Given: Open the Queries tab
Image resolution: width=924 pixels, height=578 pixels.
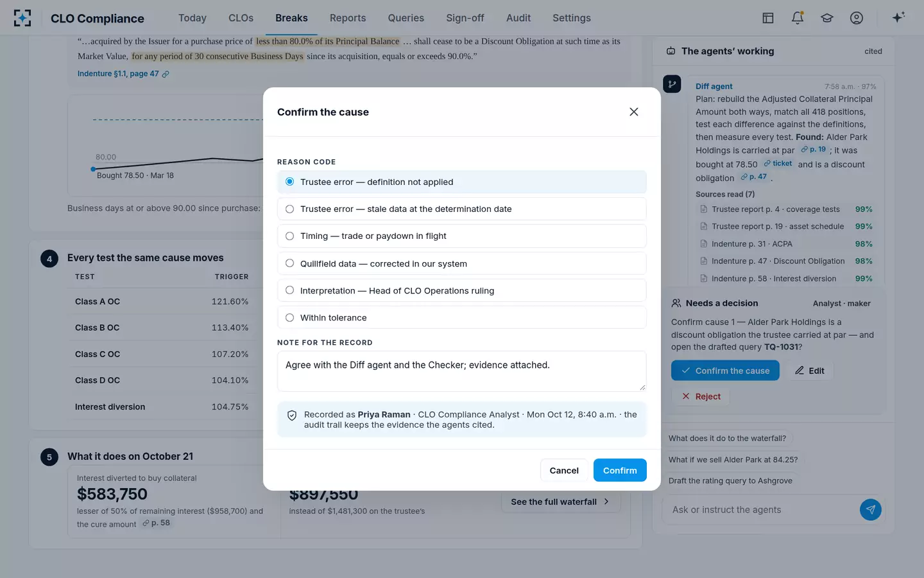Looking at the screenshot, I should click(x=406, y=18).
